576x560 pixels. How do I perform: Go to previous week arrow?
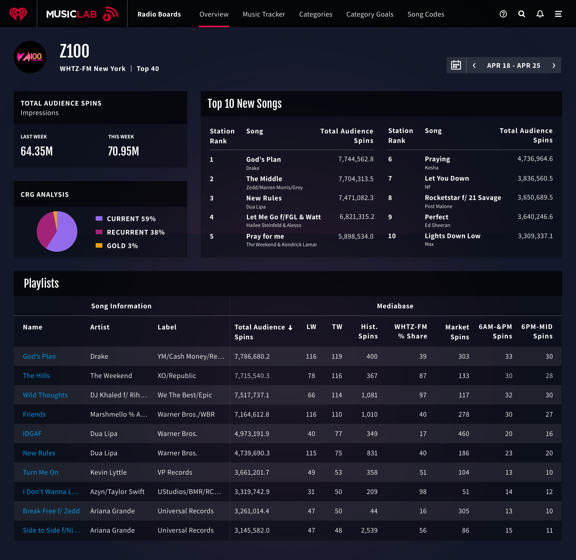tap(474, 65)
